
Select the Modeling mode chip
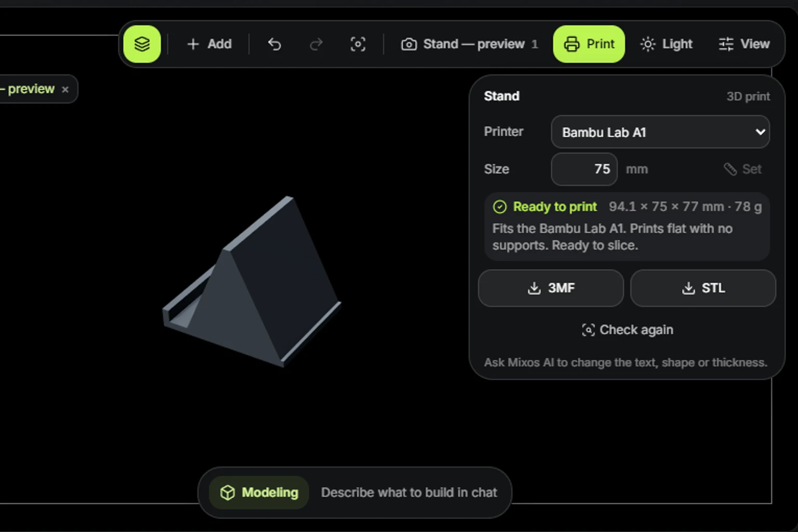coord(259,493)
